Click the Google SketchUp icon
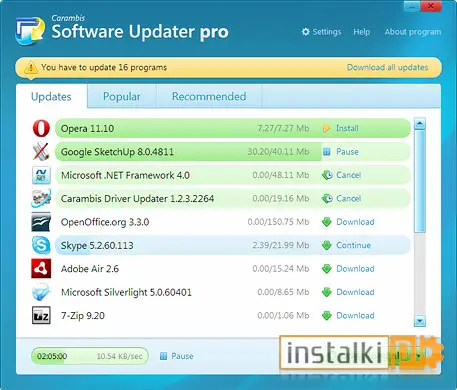The image size is (457, 390). (x=41, y=152)
